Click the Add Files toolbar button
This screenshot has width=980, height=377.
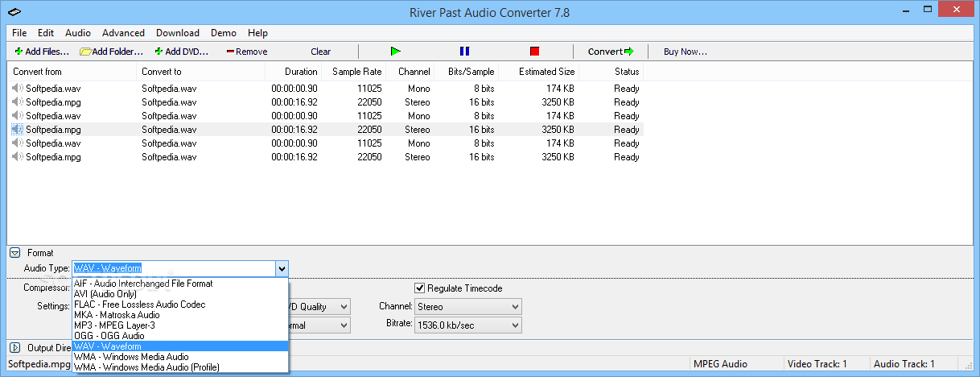tap(42, 52)
